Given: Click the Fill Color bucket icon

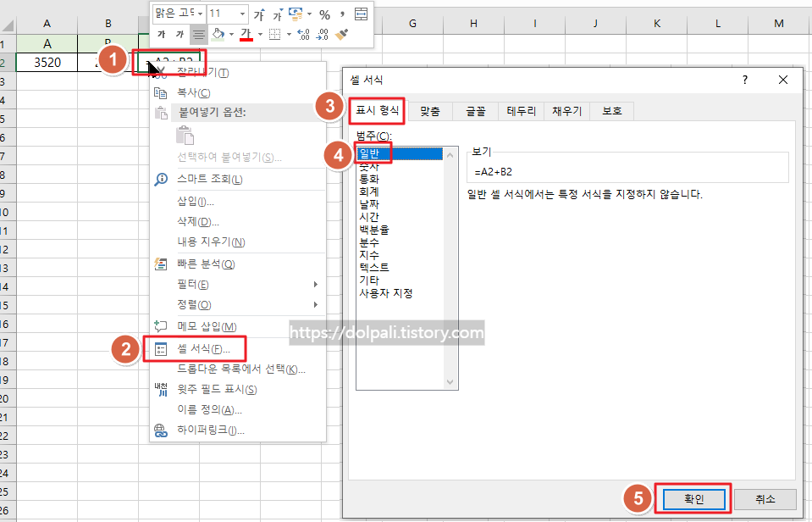Looking at the screenshot, I should tap(217, 33).
